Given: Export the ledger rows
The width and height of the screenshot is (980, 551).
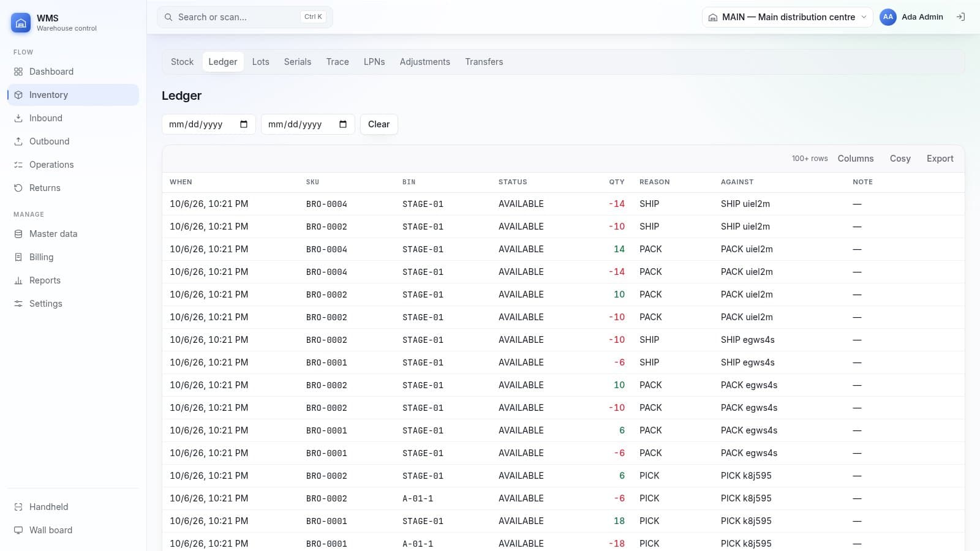Looking at the screenshot, I should [940, 159].
